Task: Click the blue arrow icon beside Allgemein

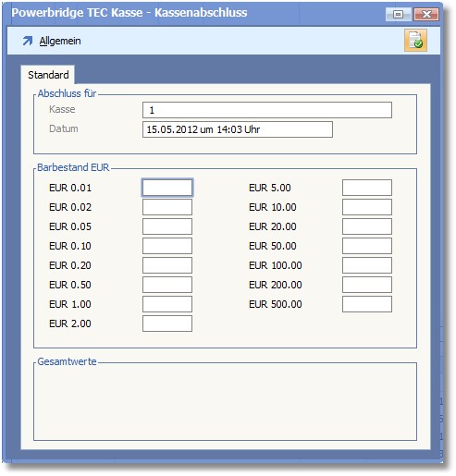Action: pos(28,41)
